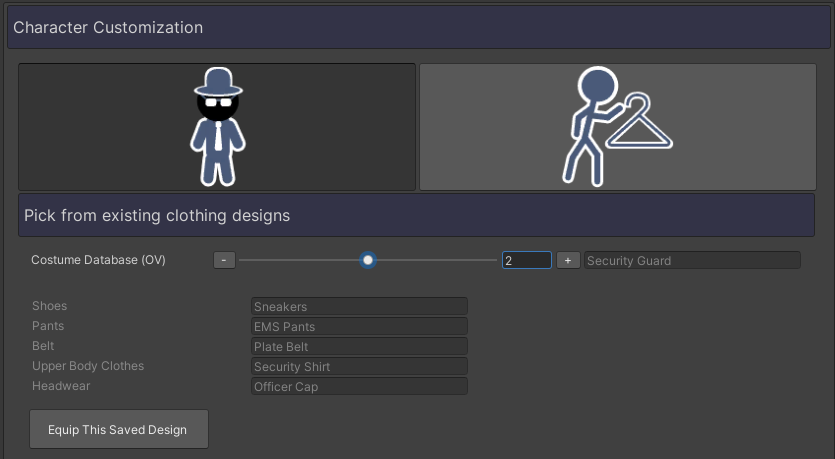Screen dimensions: 835x459
Task: Click the Sneakers shoes field
Action: click(359, 306)
